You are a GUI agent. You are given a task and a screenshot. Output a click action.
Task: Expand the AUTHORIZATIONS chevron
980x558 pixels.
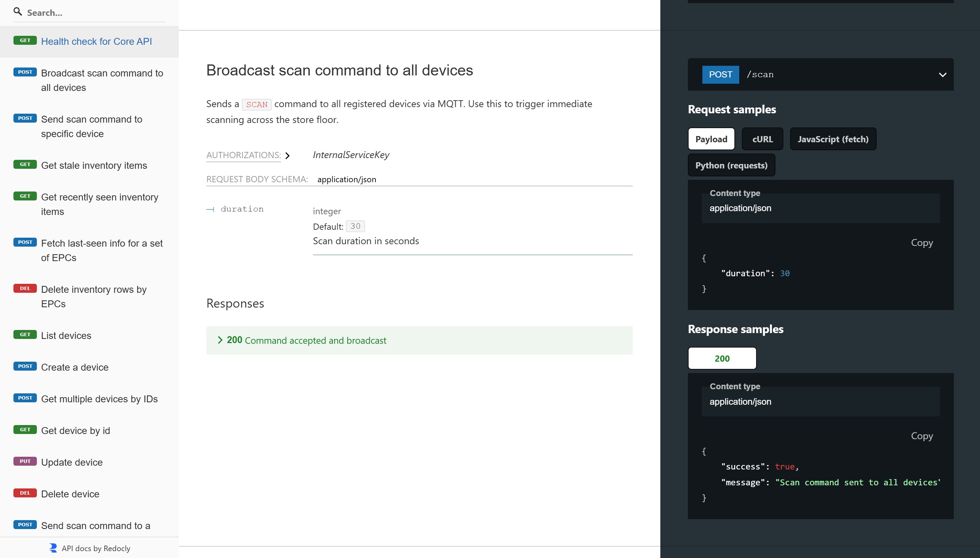coord(287,156)
